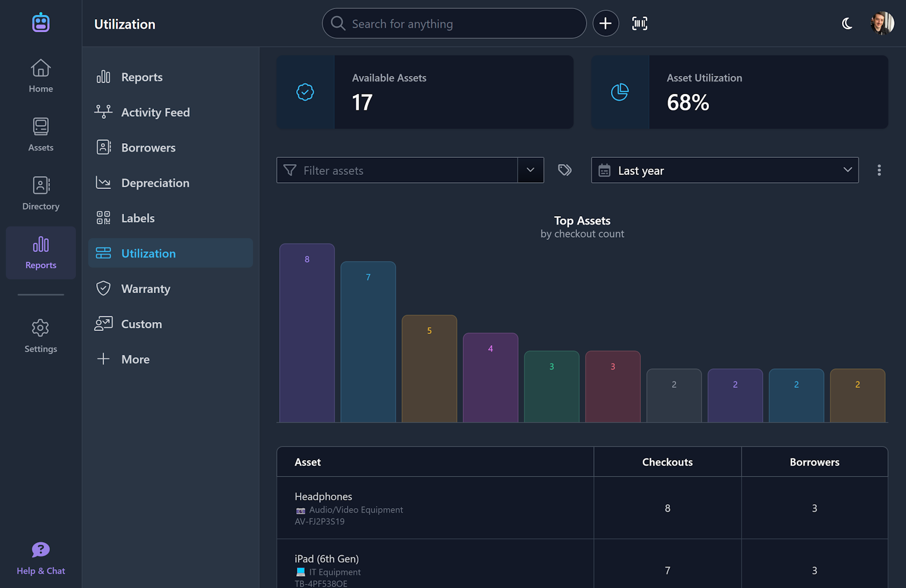Open the Reports submenu item
Screen dimensions: 906x588
point(170,77)
